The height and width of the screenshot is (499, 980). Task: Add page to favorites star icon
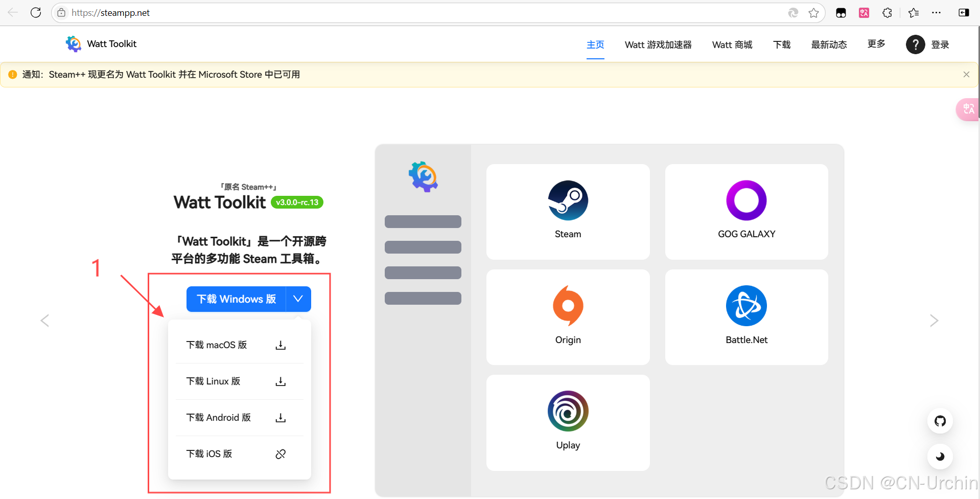point(814,13)
